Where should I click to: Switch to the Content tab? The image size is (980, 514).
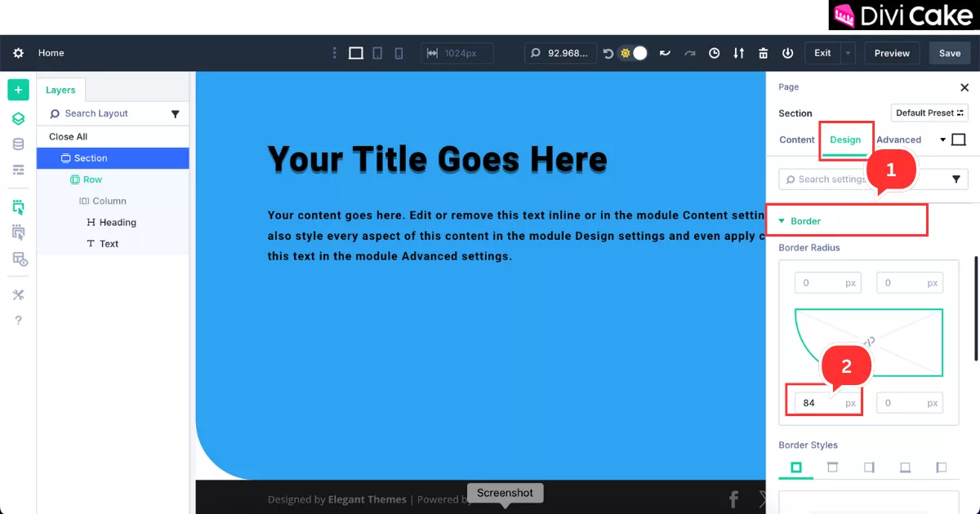(797, 140)
